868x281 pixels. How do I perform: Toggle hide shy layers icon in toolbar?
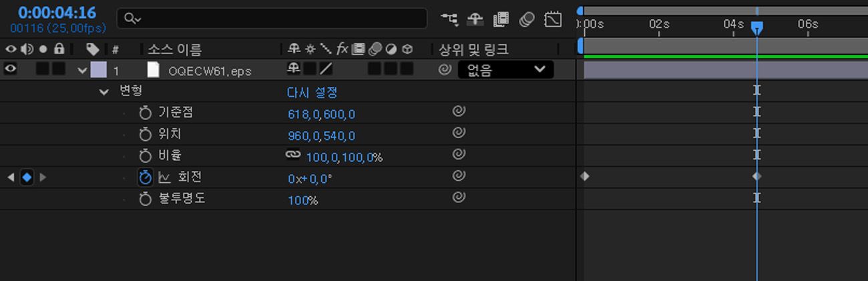coord(475,19)
